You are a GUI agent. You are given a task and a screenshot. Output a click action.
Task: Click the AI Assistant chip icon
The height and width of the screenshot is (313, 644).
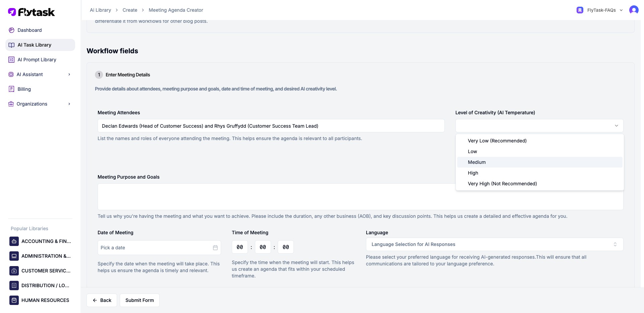pyautogui.click(x=11, y=74)
